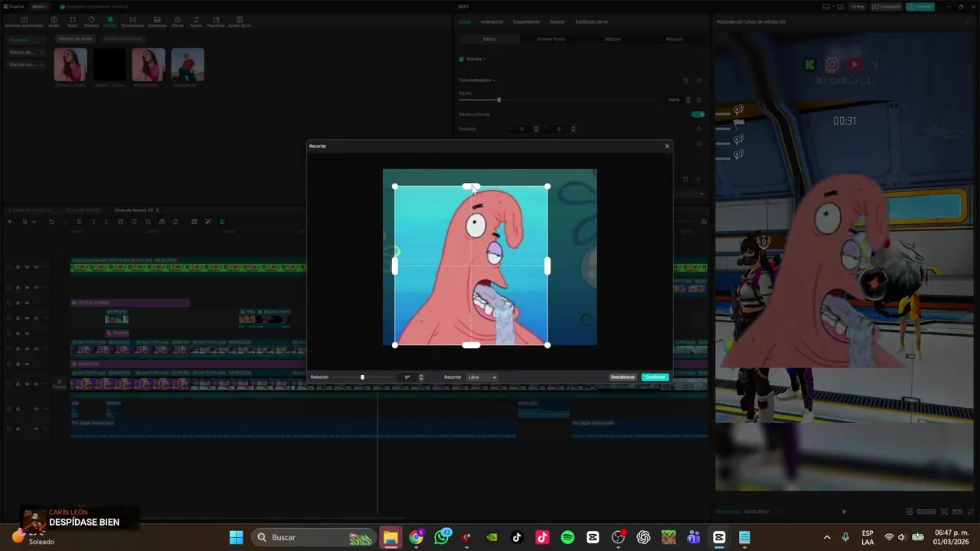The width and height of the screenshot is (980, 551).
Task: Click Confirmar in the Recortar dialog
Action: point(655,377)
